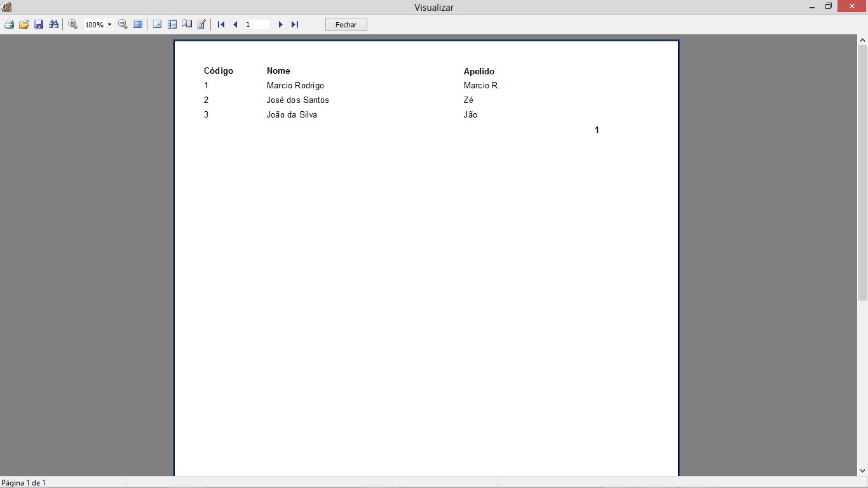Toggle the two-page layout view
This screenshot has width=868, height=488.
pyautogui.click(x=187, y=24)
